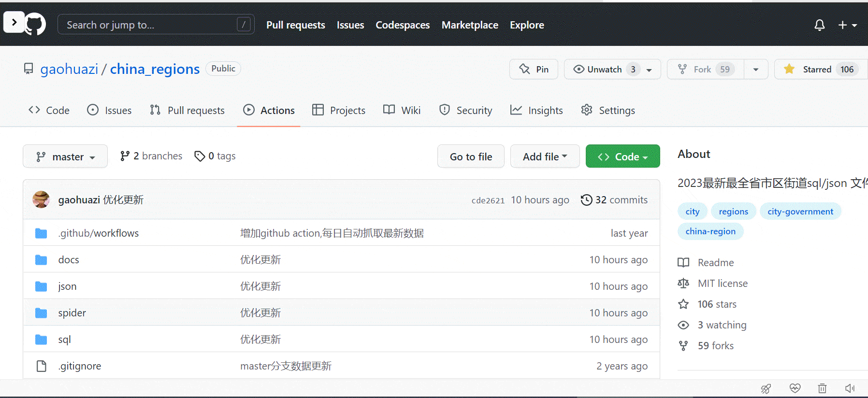Viewport: 868px width, 398px height.
Task: Click the heart monitor icon in bottom bar
Action: (795, 388)
